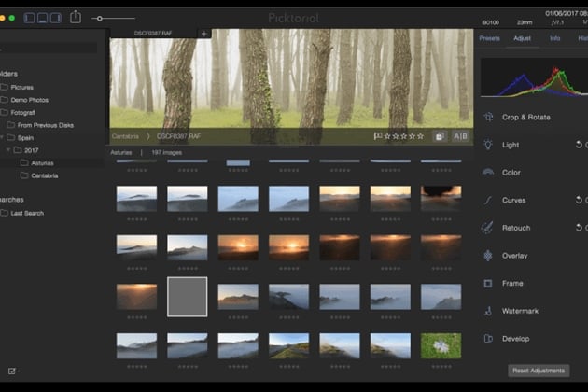The image size is (588, 392).
Task: Reset the Curves adjustment with undo arrow
Action: click(579, 200)
